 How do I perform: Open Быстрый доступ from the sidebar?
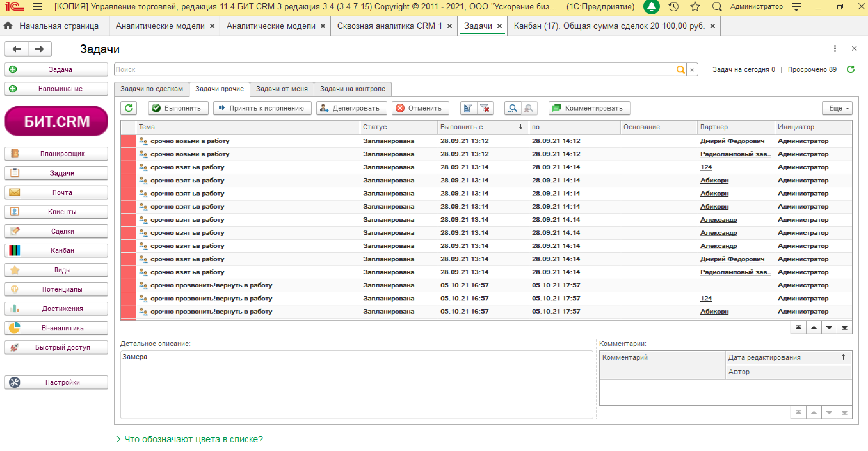pyautogui.click(x=56, y=348)
